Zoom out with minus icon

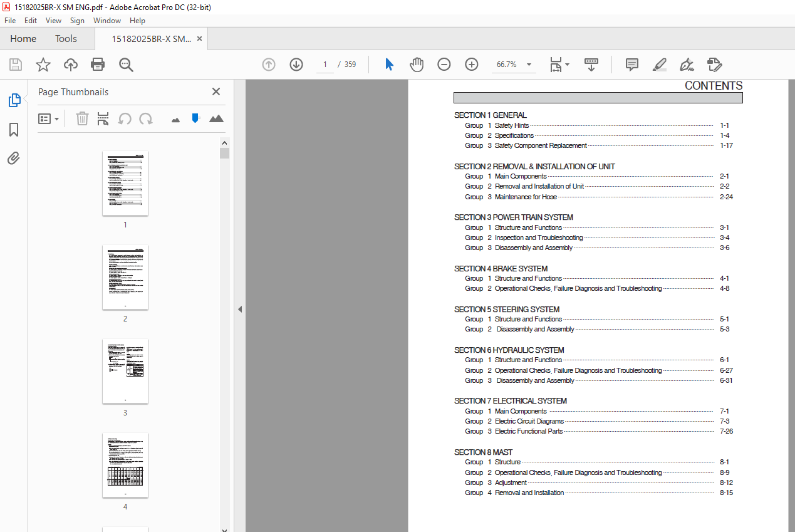444,65
